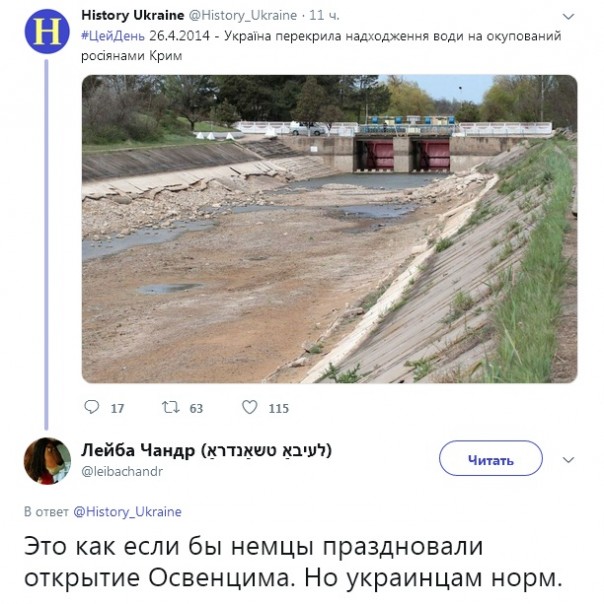Open the dry canal photo
Image resolution: width=604 pixels, height=604 pixels.
point(329,229)
